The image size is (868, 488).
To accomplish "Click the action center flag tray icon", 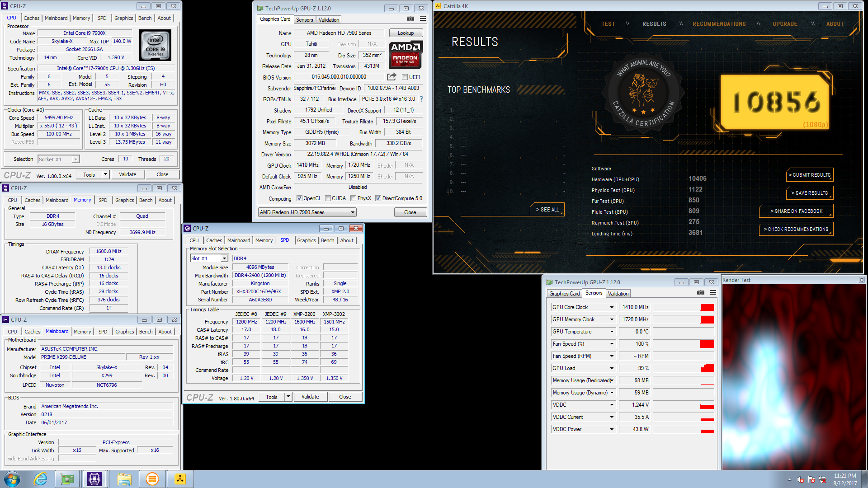I will (811, 479).
